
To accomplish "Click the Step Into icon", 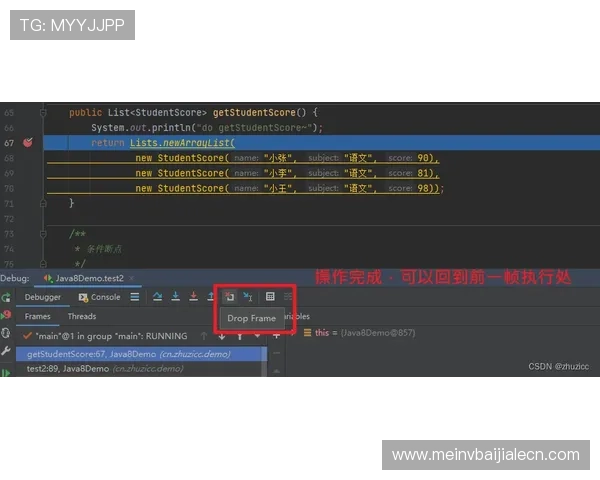I will point(175,297).
